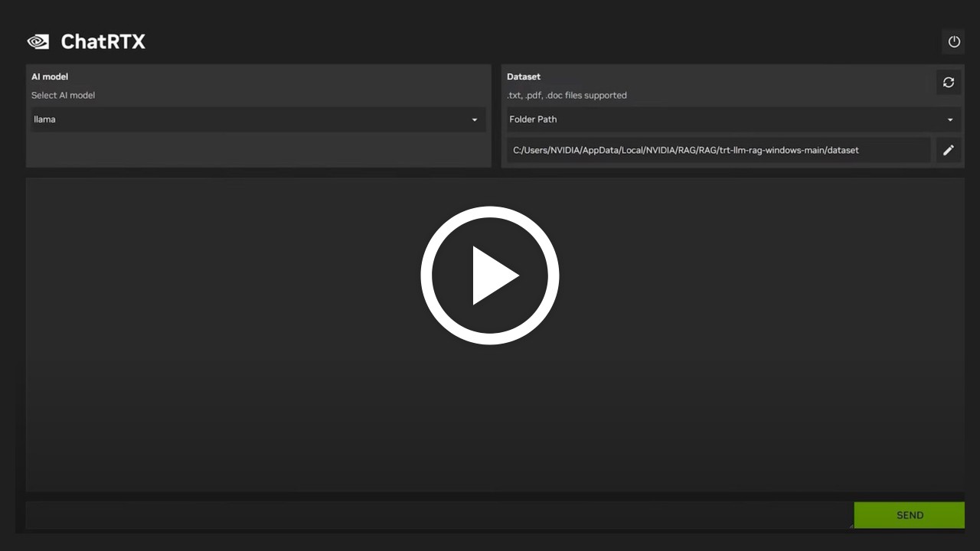Image resolution: width=980 pixels, height=551 pixels.
Task: Click the chat message input field
Action: (436, 515)
